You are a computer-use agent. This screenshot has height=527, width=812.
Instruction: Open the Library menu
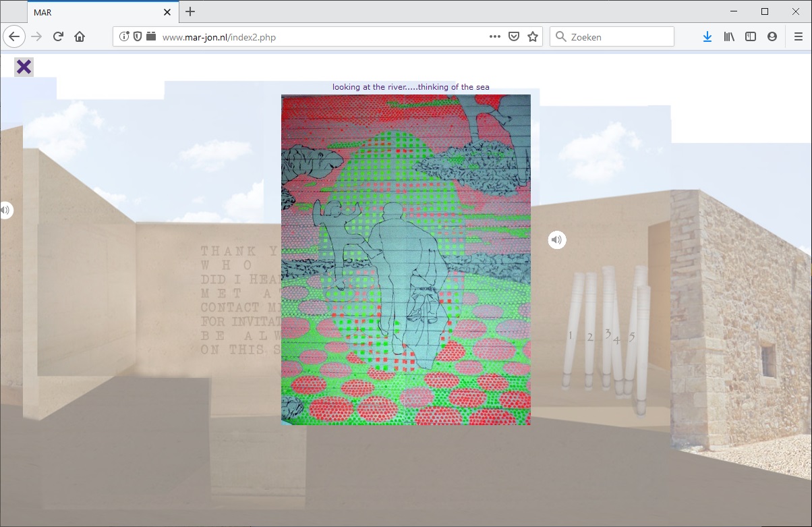[x=729, y=37]
